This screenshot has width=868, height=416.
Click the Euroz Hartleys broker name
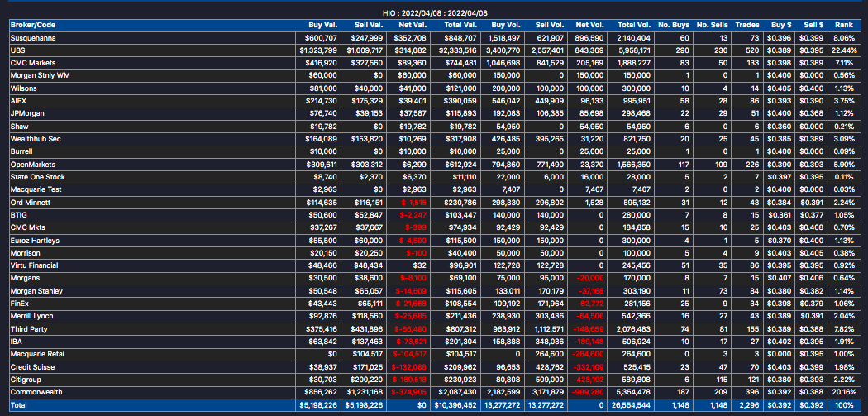tap(35, 241)
